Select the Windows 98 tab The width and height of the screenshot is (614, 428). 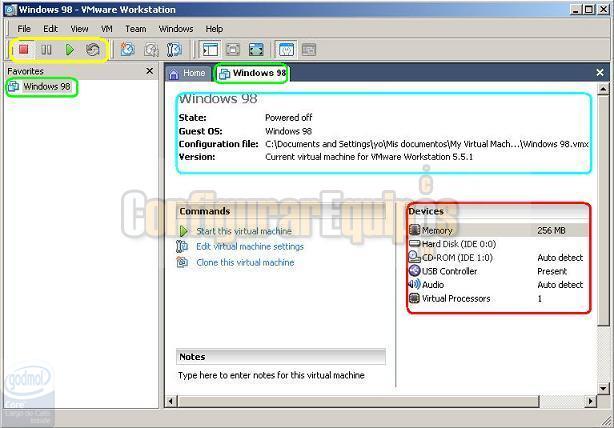pos(253,73)
